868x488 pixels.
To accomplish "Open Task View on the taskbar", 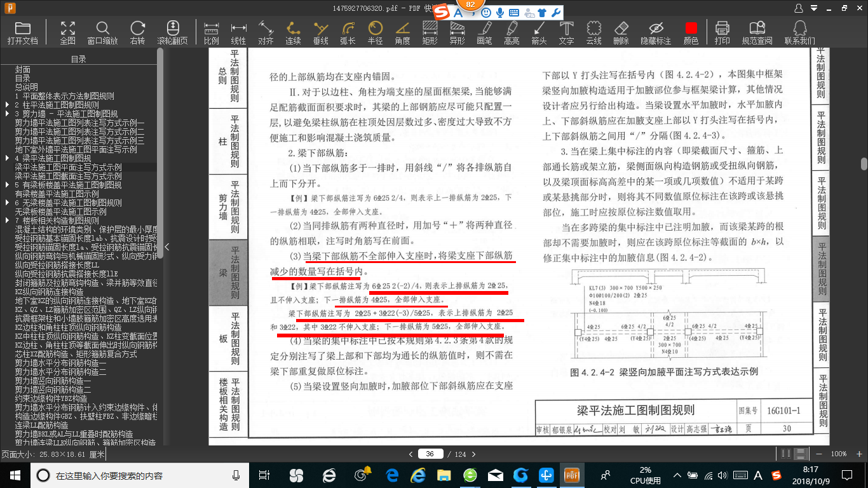I will click(265, 475).
